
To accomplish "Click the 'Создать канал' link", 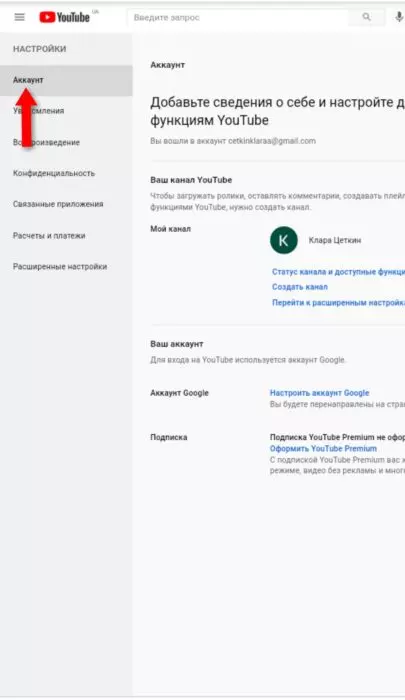I will pos(300,287).
